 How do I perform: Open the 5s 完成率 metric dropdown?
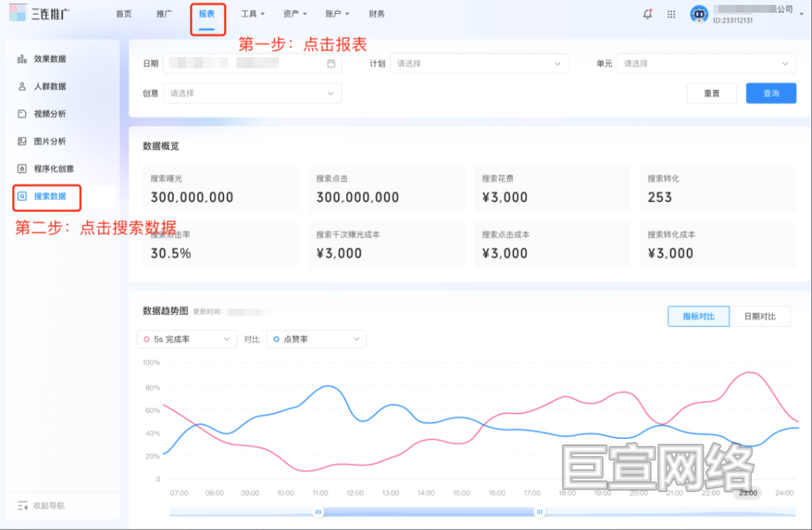coord(187,339)
